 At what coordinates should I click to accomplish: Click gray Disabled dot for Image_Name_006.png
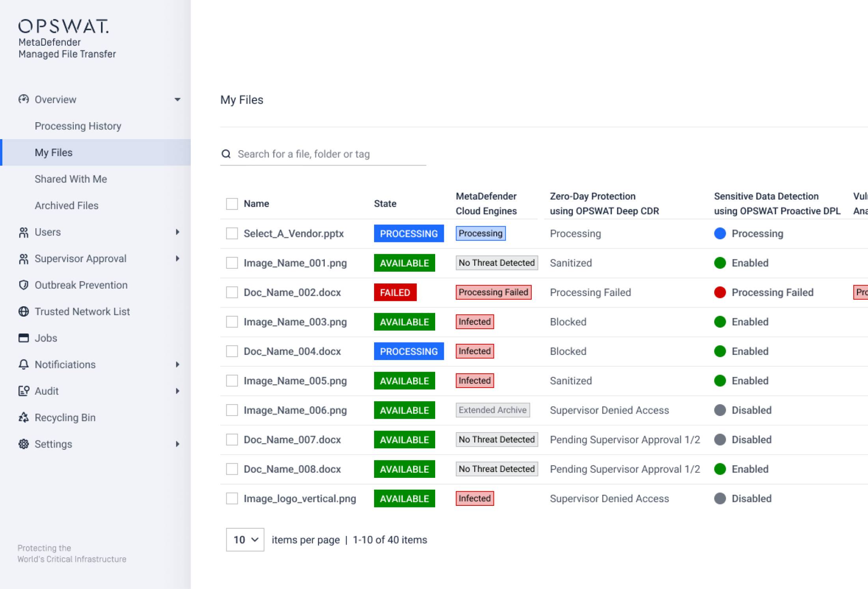coord(720,410)
